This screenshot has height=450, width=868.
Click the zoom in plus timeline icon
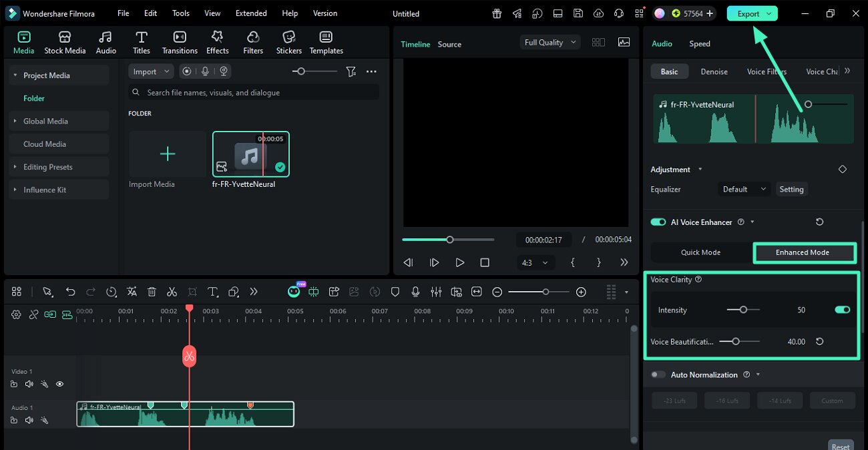[581, 292]
